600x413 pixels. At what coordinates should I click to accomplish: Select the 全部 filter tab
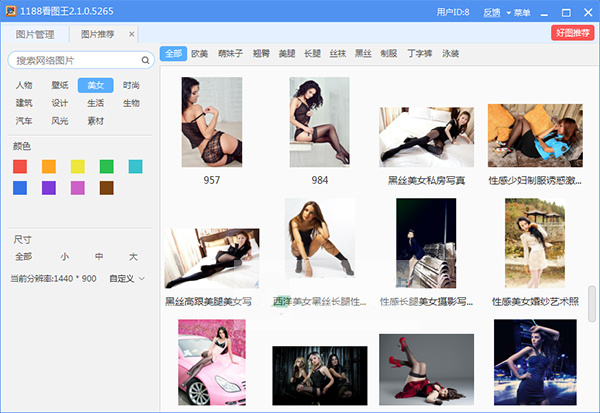[x=173, y=54]
